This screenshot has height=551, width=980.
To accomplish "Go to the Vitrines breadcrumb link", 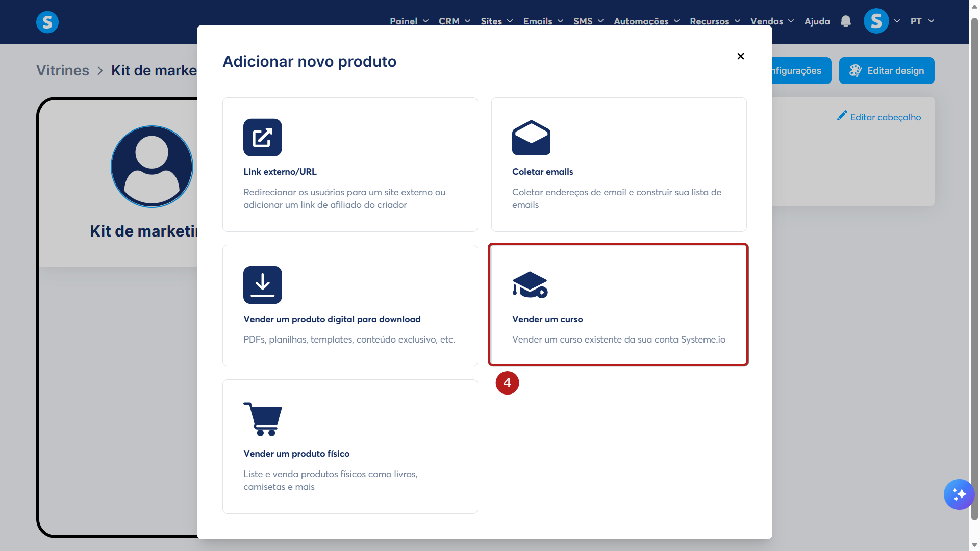I will pyautogui.click(x=63, y=71).
